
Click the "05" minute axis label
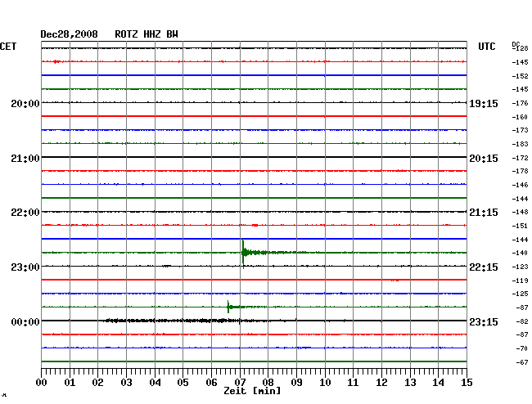[x=183, y=383]
